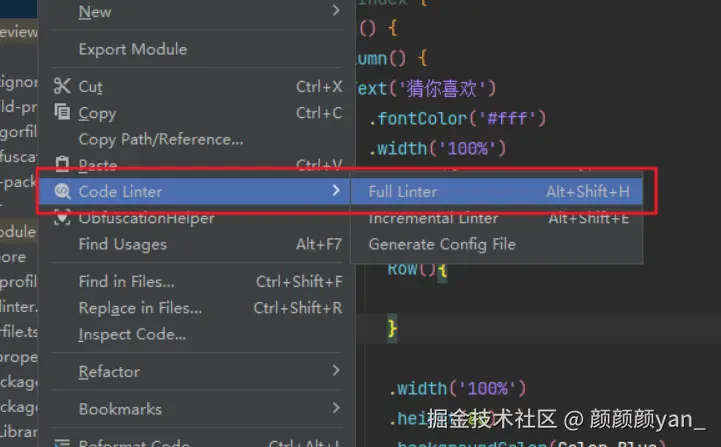The width and height of the screenshot is (721, 447).
Task: Click the Cut scissors icon
Action: point(62,86)
